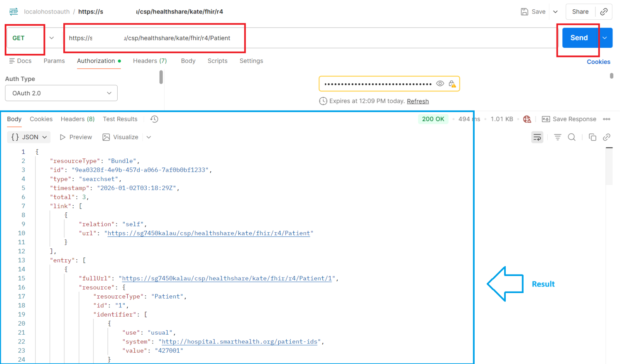
Task: Toggle token visibility with eye icon
Action: (x=440, y=84)
